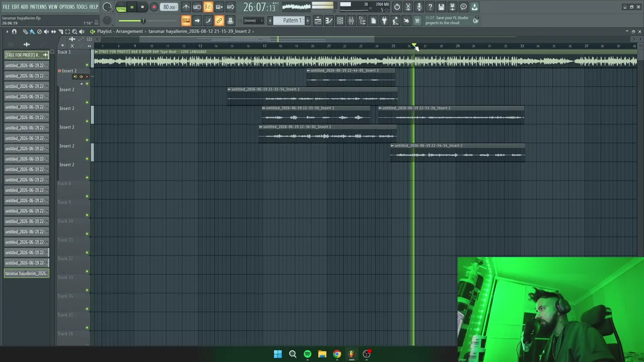Open the (none) channel group dropdown
The height and width of the screenshot is (362, 644).
tap(253, 21)
